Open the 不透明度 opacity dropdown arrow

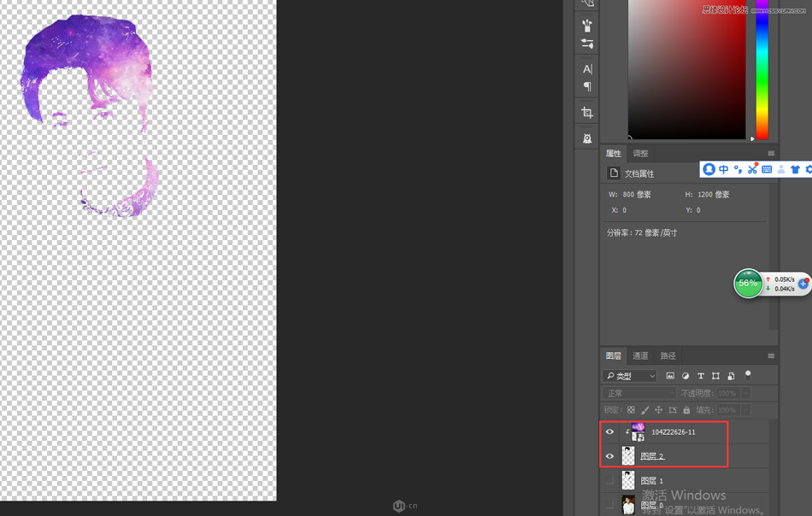coord(745,393)
